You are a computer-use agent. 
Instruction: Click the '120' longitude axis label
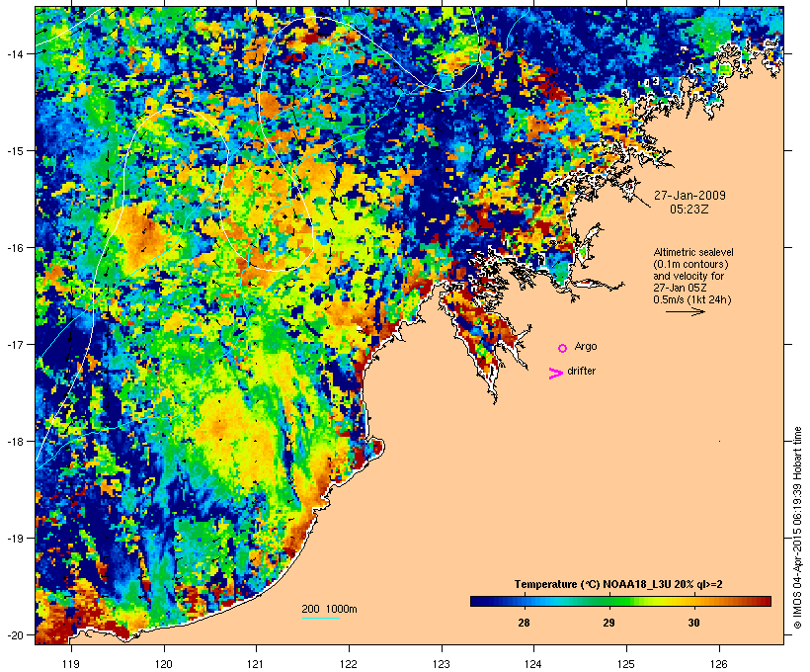coord(164,664)
